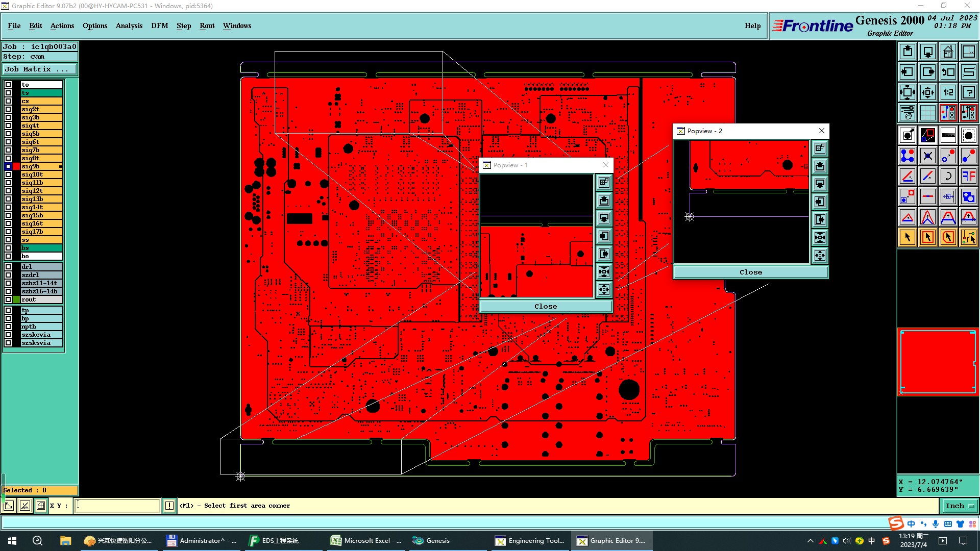Click the 1:2 zoom icon

click(948, 92)
